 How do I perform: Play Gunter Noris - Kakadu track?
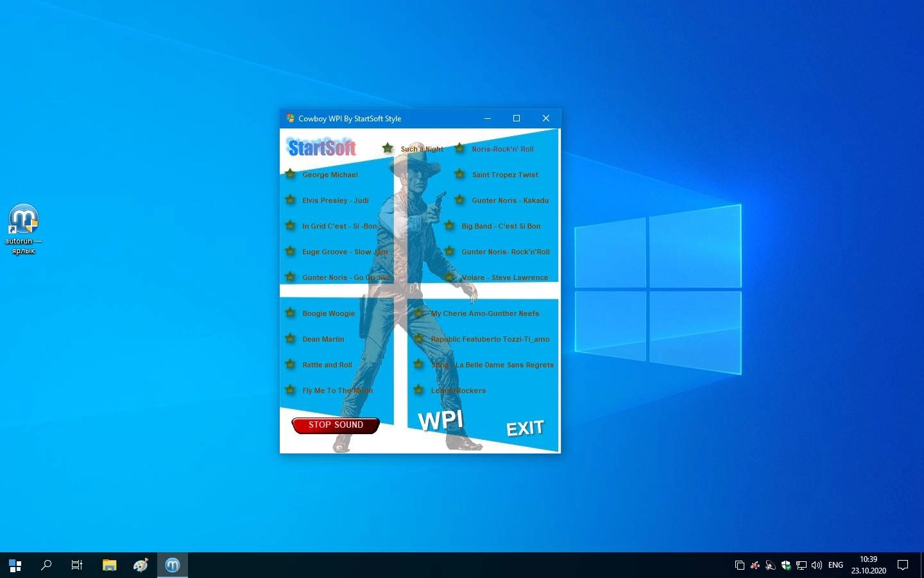510,200
